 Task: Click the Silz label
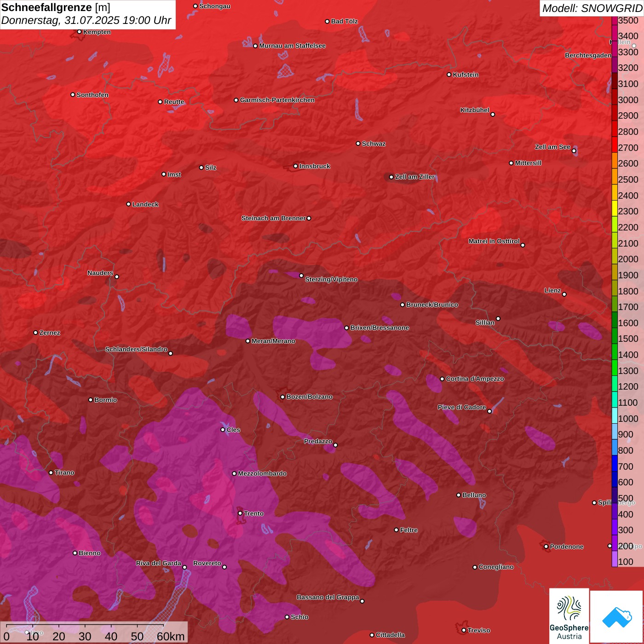point(210,167)
